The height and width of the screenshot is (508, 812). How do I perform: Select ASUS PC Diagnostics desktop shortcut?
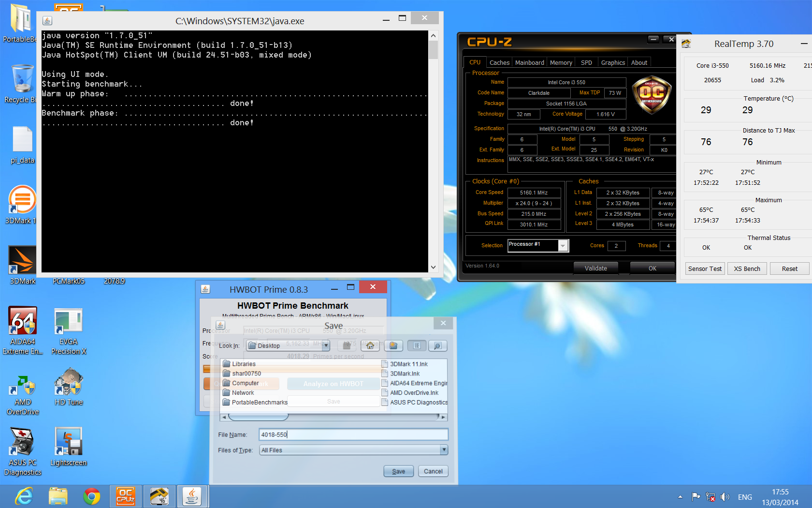click(x=22, y=451)
